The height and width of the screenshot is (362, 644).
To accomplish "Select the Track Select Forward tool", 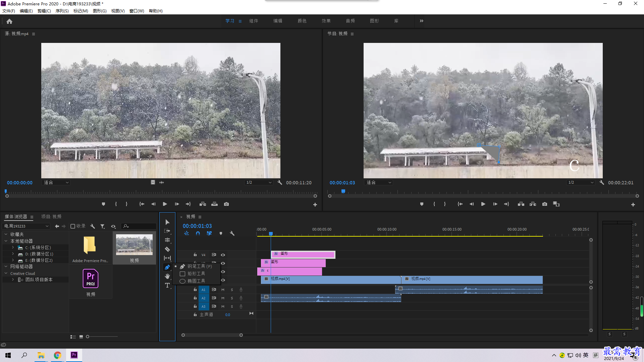I will click(167, 231).
